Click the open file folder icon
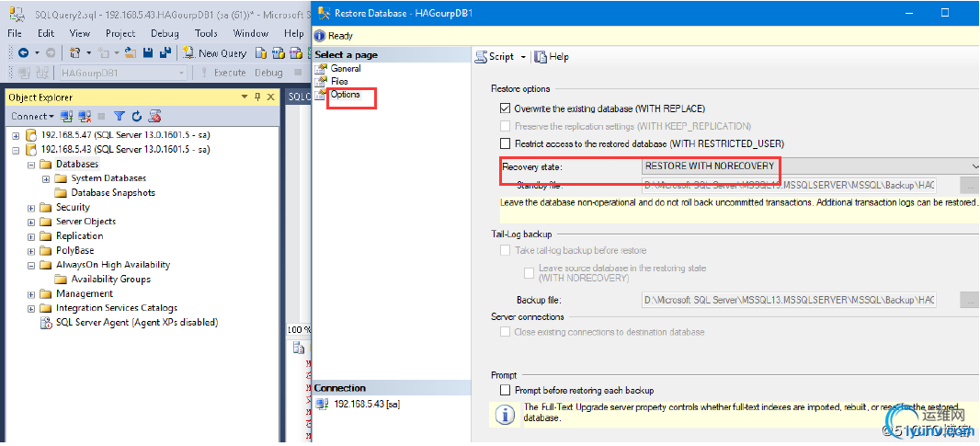Viewport: 980px width, 446px height. coord(130,53)
